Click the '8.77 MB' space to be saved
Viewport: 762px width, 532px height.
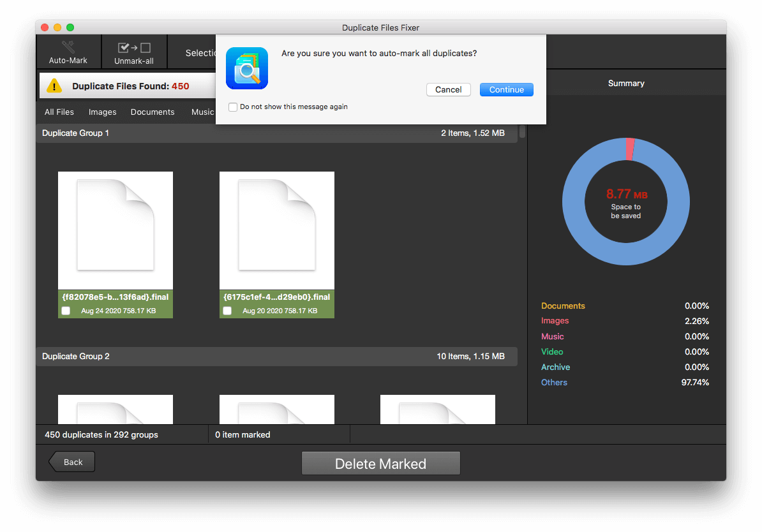click(x=627, y=195)
